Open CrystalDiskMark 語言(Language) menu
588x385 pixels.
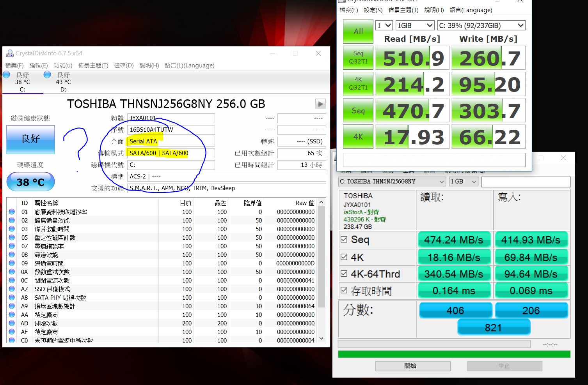[471, 10]
